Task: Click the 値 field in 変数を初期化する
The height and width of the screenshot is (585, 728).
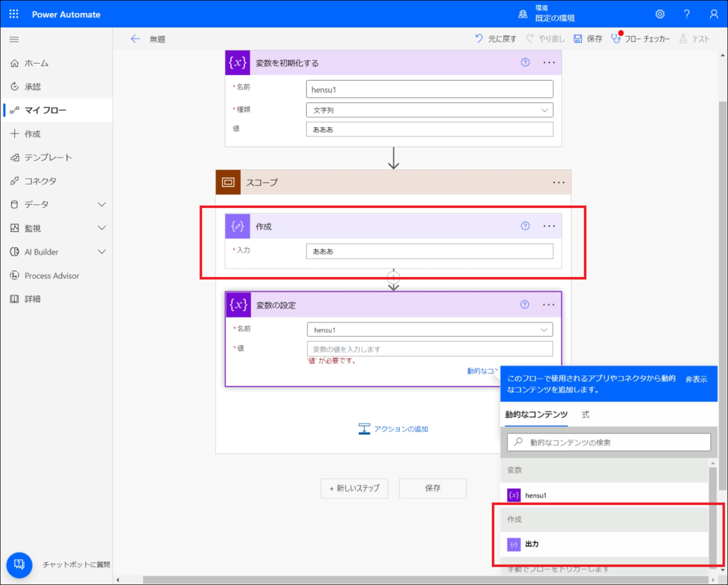Action: tap(430, 129)
